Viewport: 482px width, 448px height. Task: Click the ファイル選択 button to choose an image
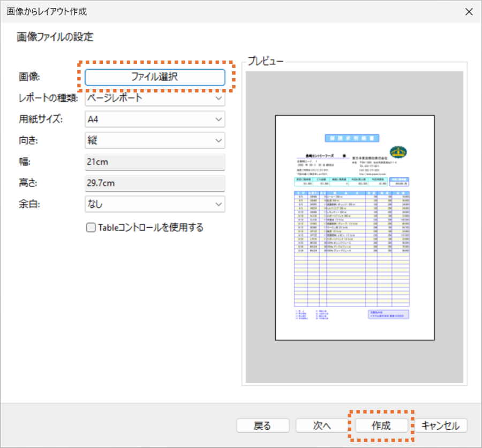tap(154, 77)
